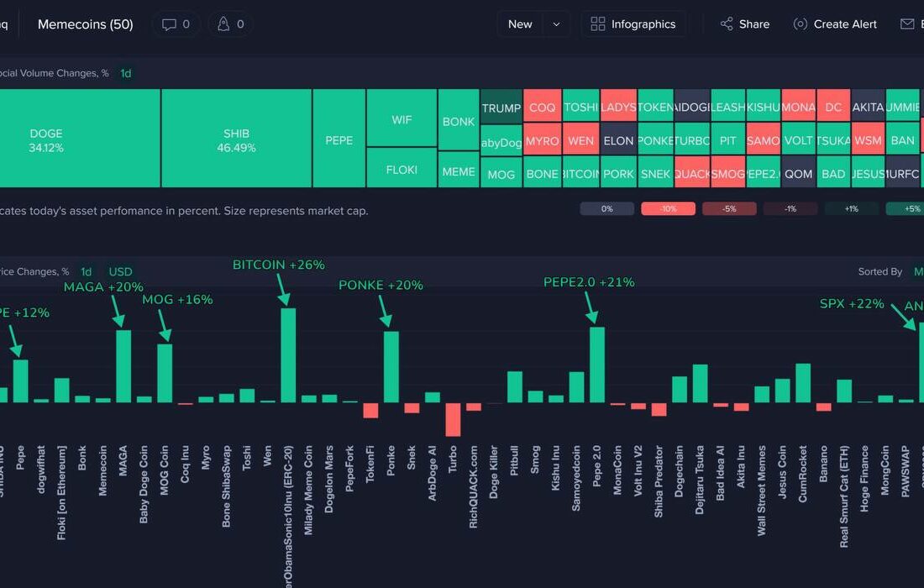Viewport: 924px width, 588px height.
Task: Select the BAD treemap cell
Action: point(833,172)
